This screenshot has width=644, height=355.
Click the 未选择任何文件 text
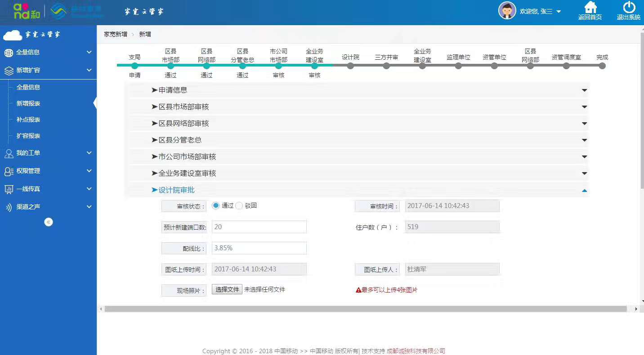(264, 290)
